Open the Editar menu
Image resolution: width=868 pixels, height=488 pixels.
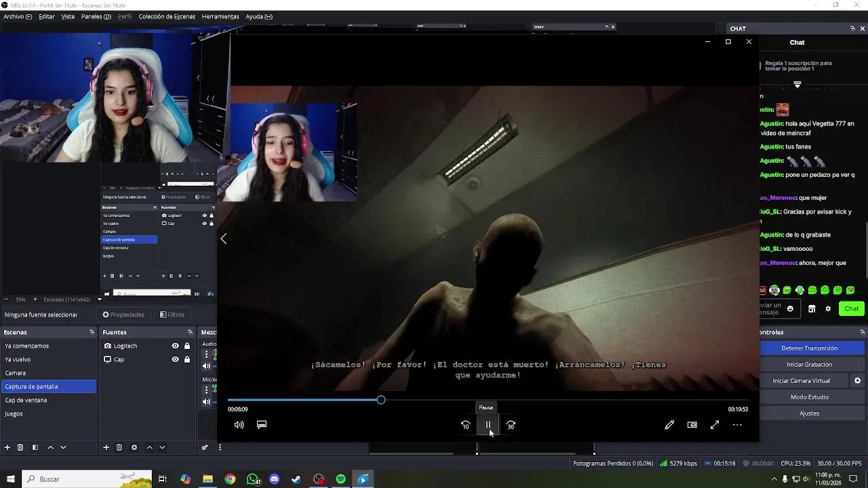pos(47,16)
